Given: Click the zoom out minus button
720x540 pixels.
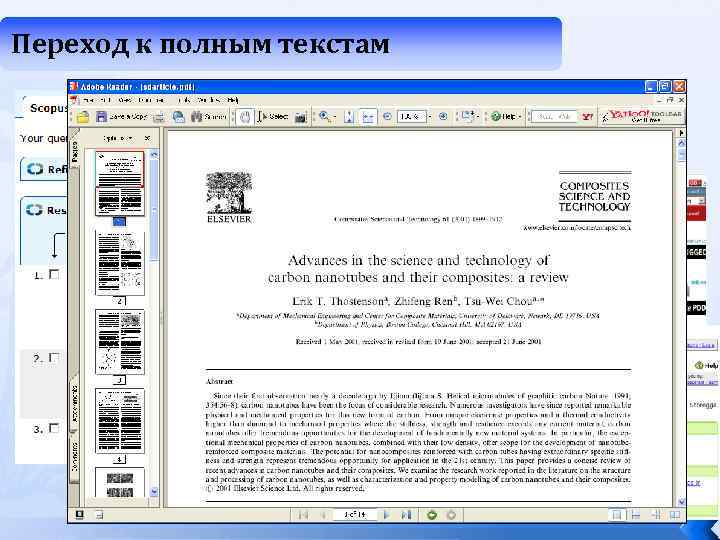Looking at the screenshot, I should (387, 117).
